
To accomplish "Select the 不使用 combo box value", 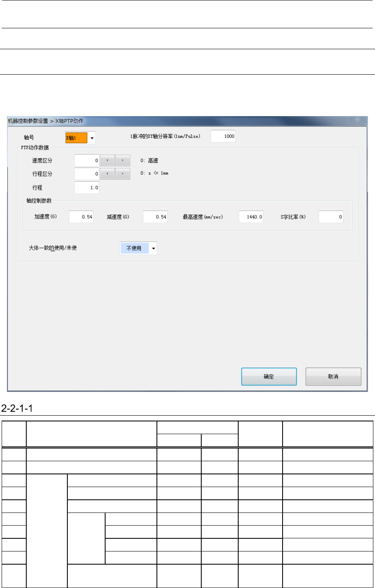I will click(x=134, y=248).
